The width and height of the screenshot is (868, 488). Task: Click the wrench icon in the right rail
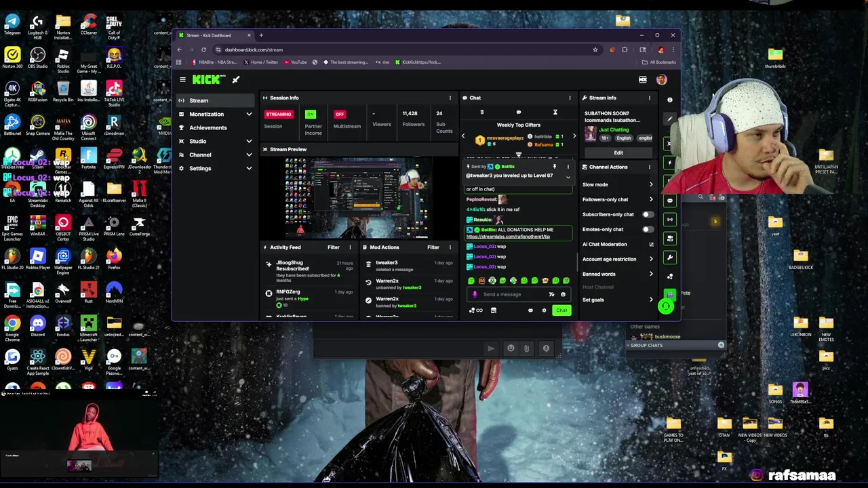pyautogui.click(x=669, y=258)
